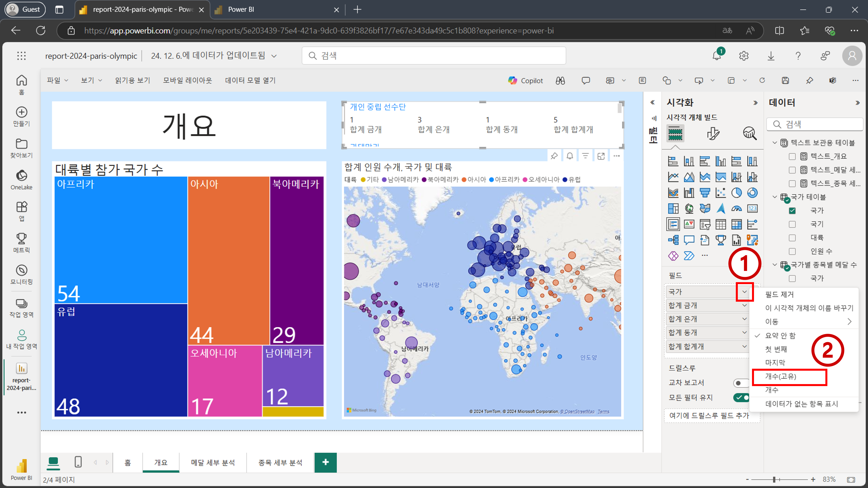Open the analytics magnifier tab
Viewport: 868px width, 488px height.
(749, 133)
